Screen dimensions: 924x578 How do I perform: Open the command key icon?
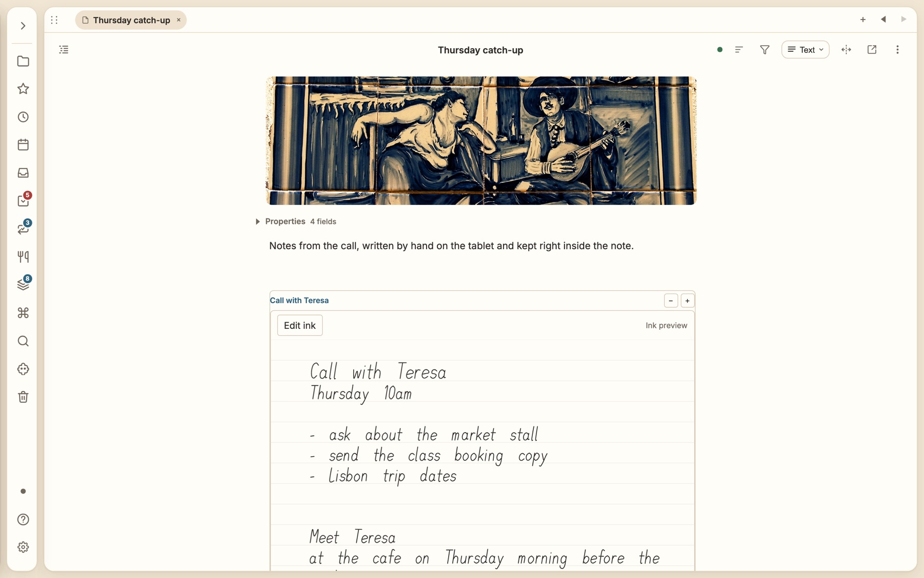(x=23, y=313)
